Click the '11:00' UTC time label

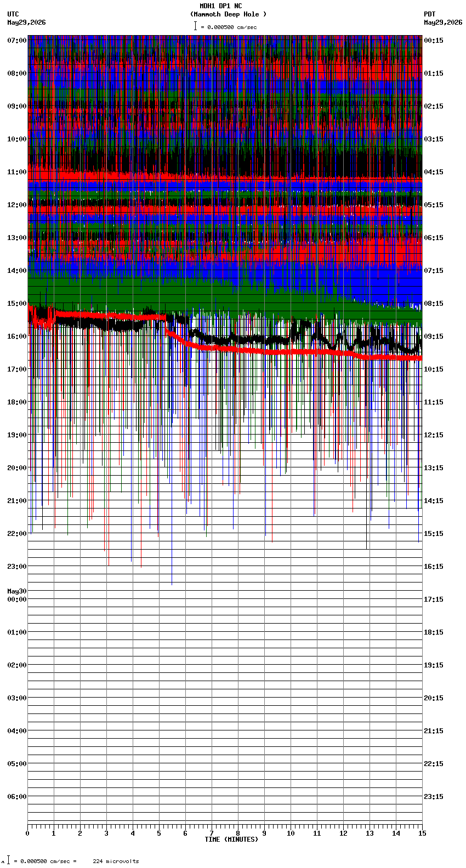[x=17, y=172]
